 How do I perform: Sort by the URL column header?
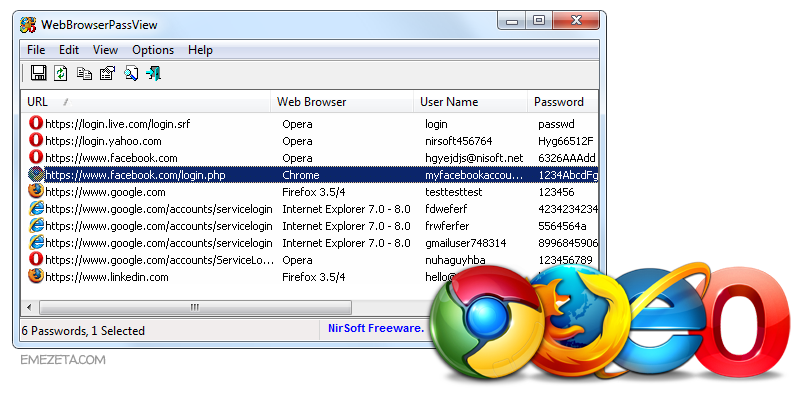146,102
